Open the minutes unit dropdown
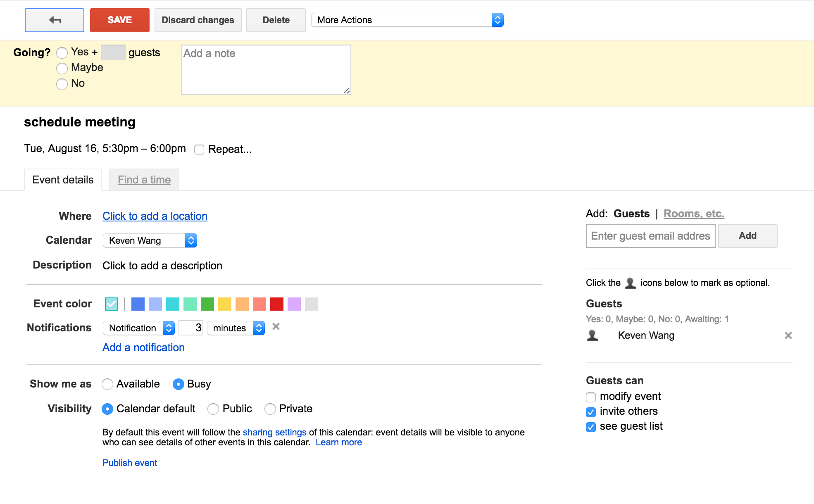This screenshot has height=504, width=814. click(236, 328)
